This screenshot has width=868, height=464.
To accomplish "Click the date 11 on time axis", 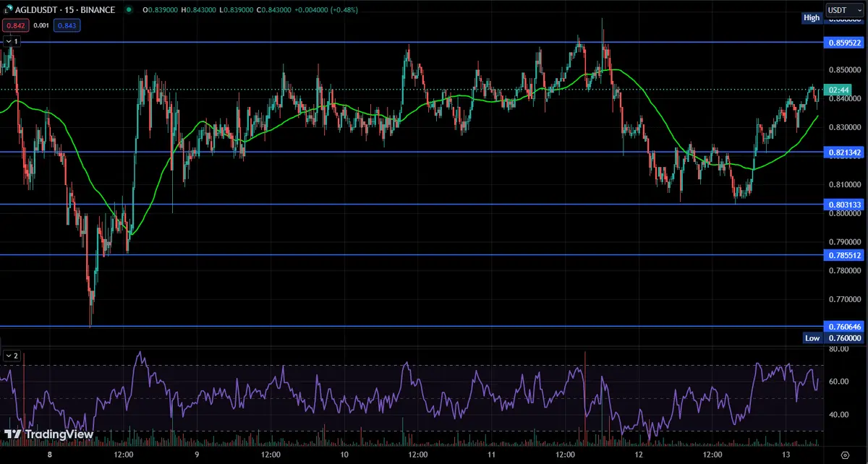I will tap(491, 455).
